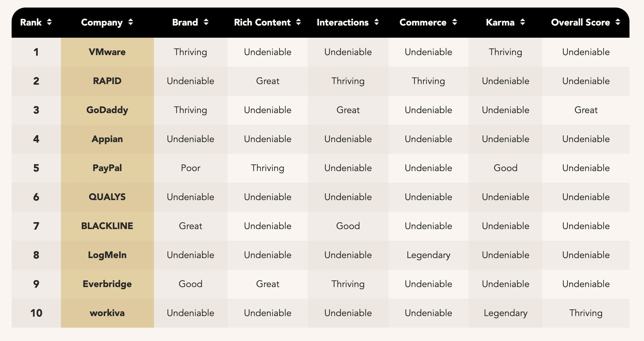Click the Karma column sort icon
This screenshot has height=341, width=644.
tap(523, 22)
